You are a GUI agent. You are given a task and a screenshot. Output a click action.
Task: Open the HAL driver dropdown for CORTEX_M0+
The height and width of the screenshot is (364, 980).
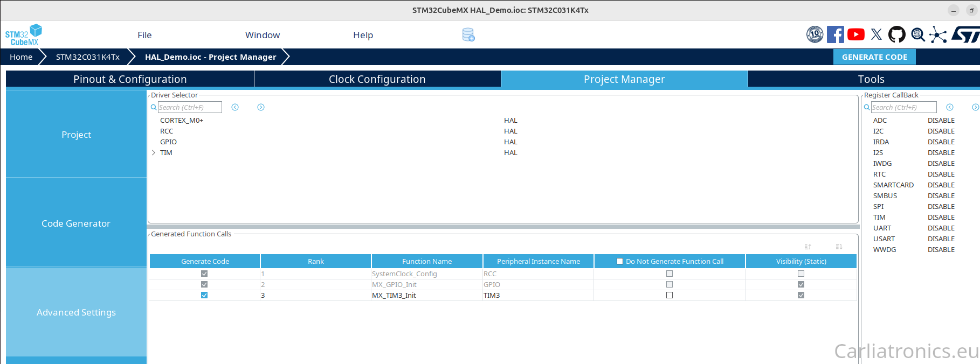pos(510,121)
